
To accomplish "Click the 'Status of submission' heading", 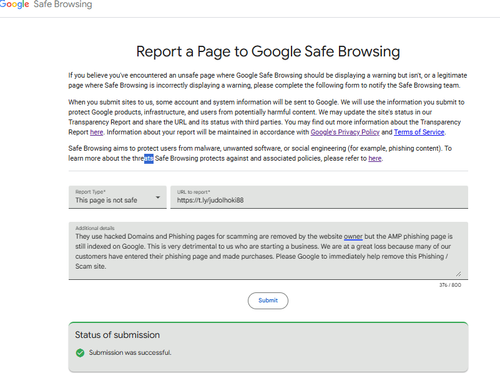I will coord(117,335).
